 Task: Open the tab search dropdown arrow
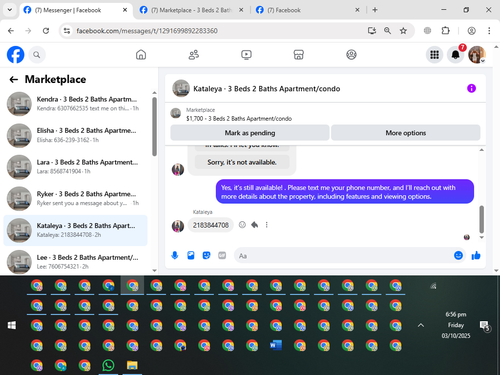10,10
